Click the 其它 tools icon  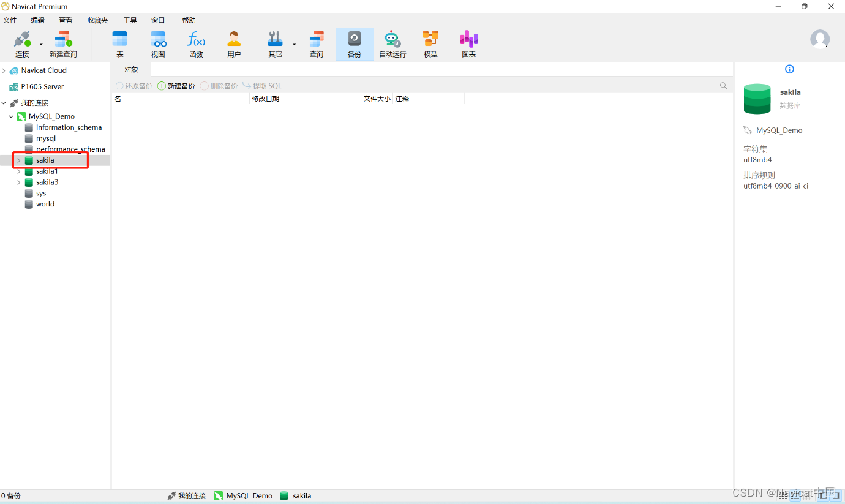[275, 39]
